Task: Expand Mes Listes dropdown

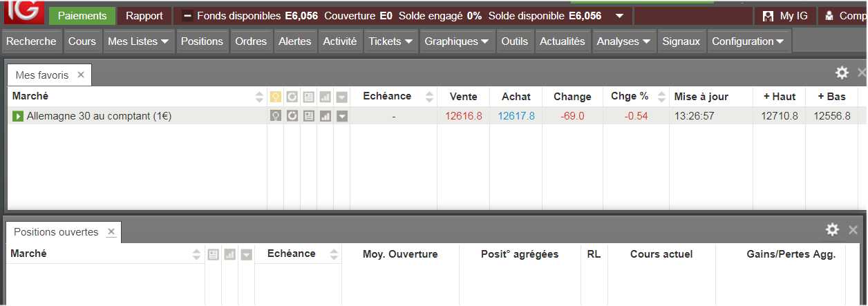Action: [138, 41]
